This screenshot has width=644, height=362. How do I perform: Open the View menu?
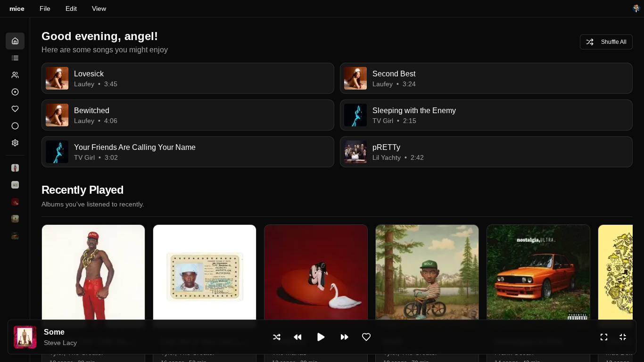(x=99, y=8)
